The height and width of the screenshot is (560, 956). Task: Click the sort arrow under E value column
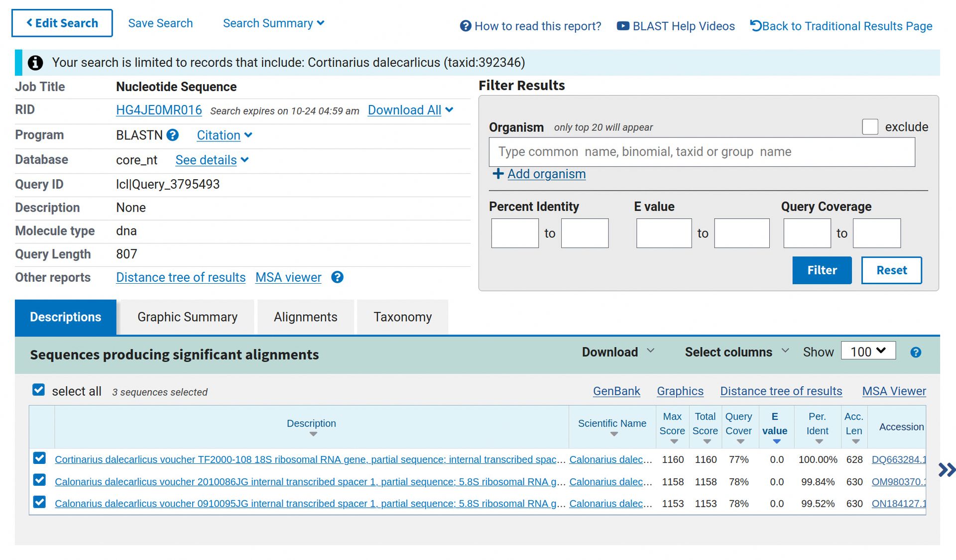coord(776,442)
